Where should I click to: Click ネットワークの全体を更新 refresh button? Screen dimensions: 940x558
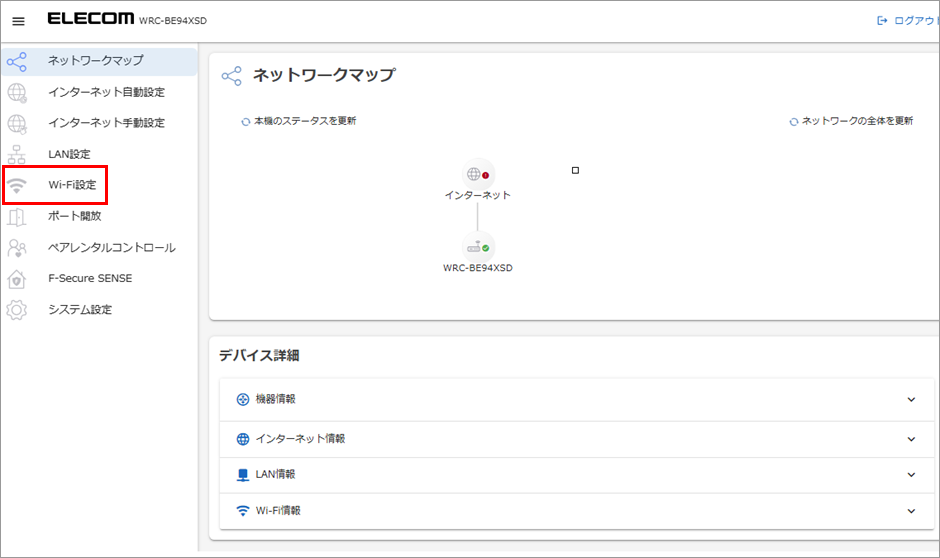click(x=850, y=121)
